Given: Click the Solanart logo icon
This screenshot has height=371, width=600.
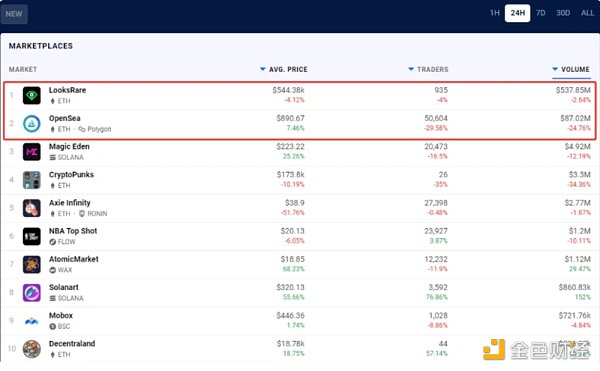Looking at the screenshot, I should click(32, 293).
